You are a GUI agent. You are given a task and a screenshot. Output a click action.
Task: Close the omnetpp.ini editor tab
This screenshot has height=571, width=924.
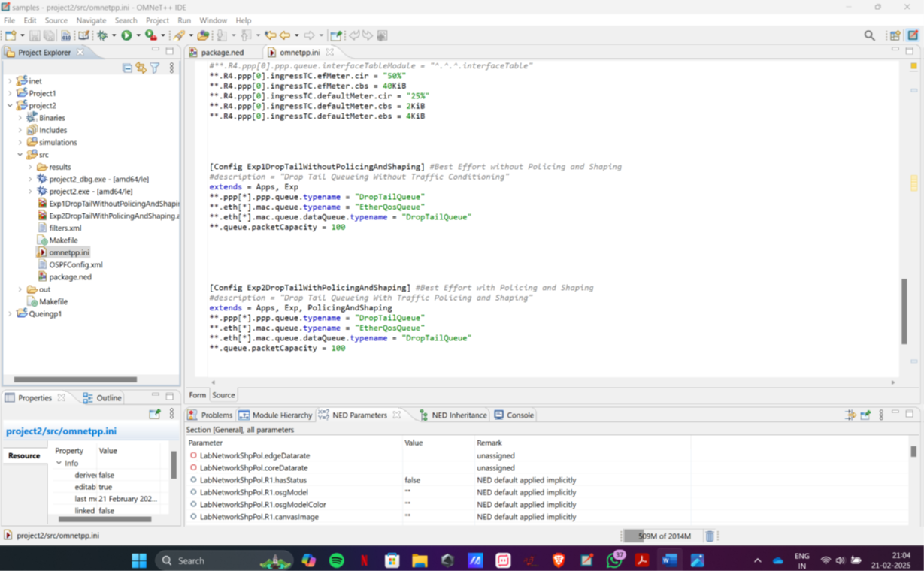[329, 53]
